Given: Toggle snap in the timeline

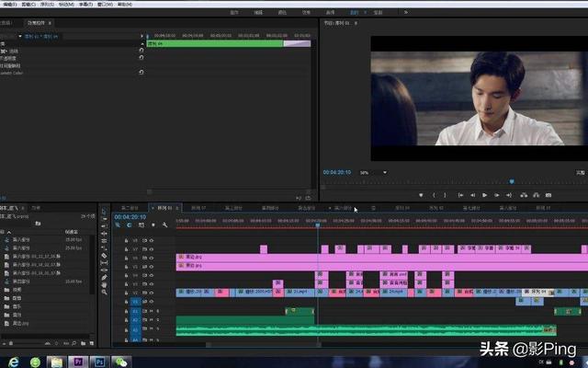Looking at the screenshot, I should [129, 224].
